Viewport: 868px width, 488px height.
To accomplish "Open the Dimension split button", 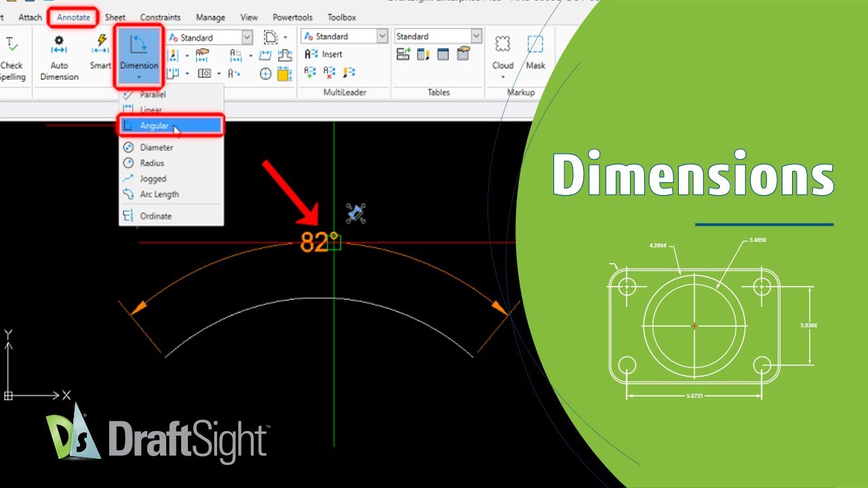I will click(138, 56).
